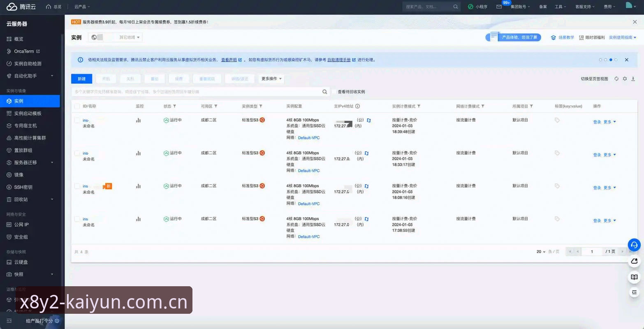Filter by 状态 column funnel icon
Image resolution: width=644 pixels, height=329 pixels.
click(174, 106)
